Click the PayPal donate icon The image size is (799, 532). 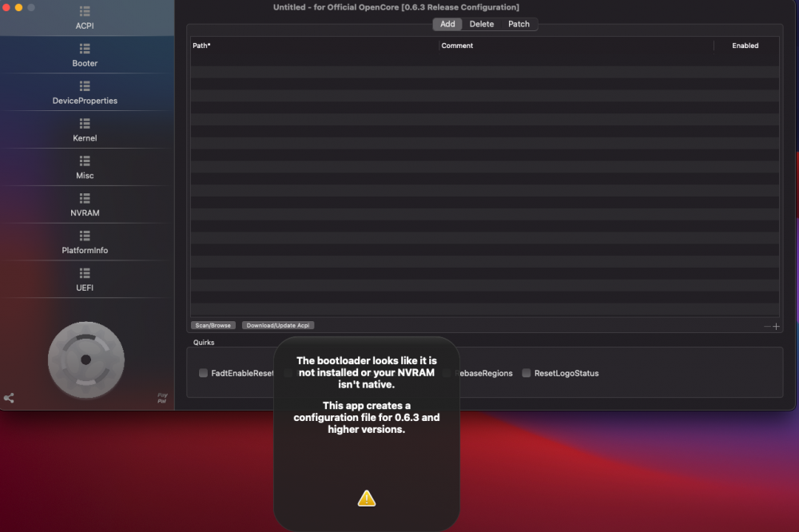(x=162, y=398)
